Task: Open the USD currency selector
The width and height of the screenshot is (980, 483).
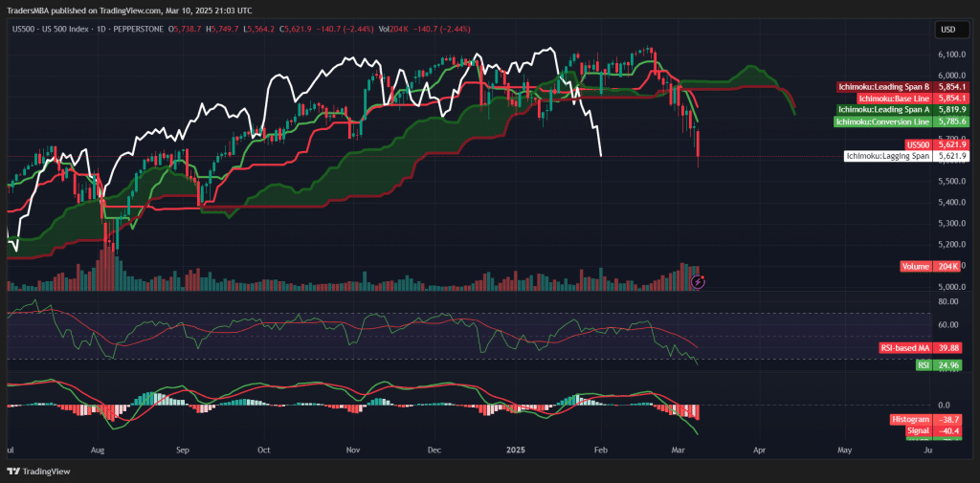Action: tap(949, 29)
